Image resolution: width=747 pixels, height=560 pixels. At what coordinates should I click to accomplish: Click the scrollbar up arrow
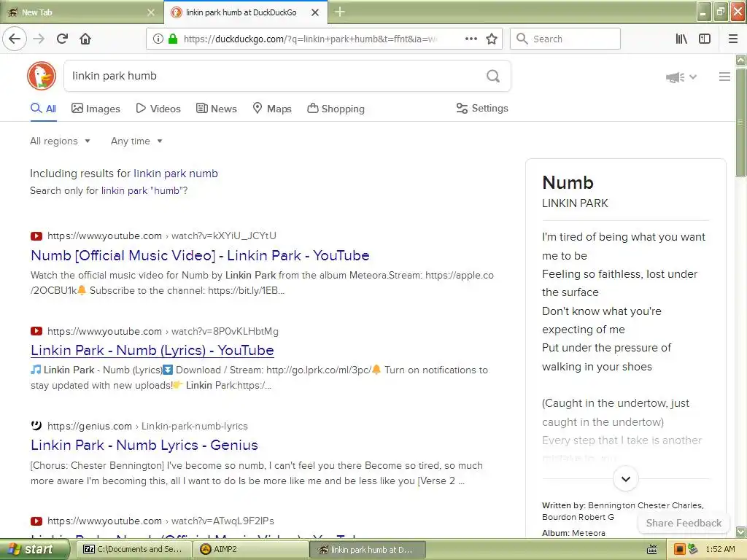[x=740, y=60]
